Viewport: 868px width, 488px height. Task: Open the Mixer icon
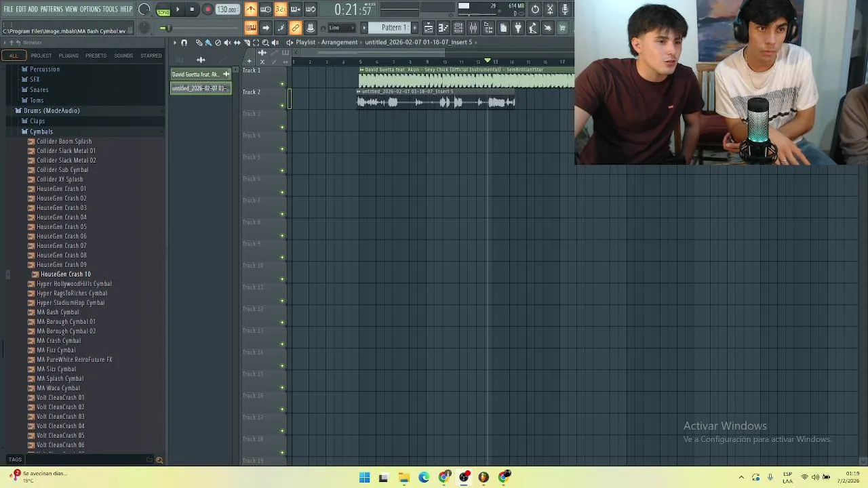473,28
